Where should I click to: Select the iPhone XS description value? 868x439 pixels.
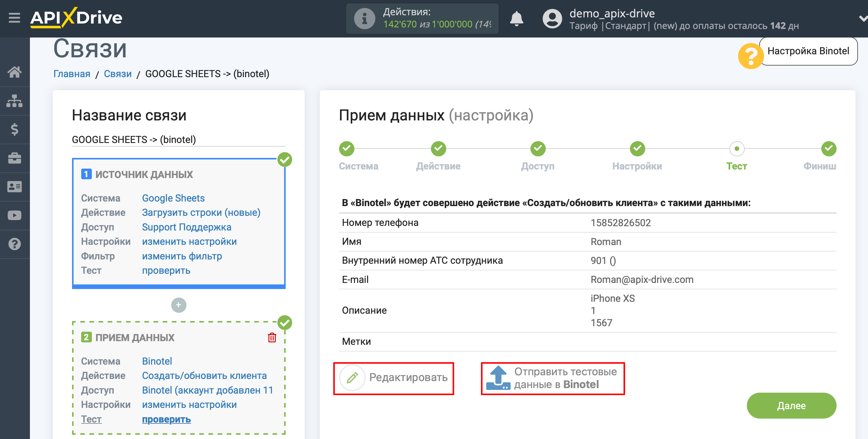tap(612, 298)
